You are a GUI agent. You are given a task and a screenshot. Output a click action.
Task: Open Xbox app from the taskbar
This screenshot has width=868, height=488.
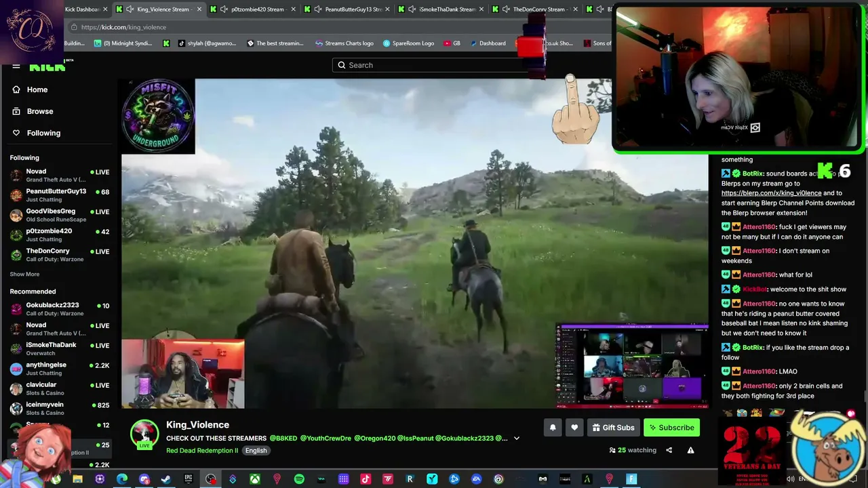click(x=255, y=479)
